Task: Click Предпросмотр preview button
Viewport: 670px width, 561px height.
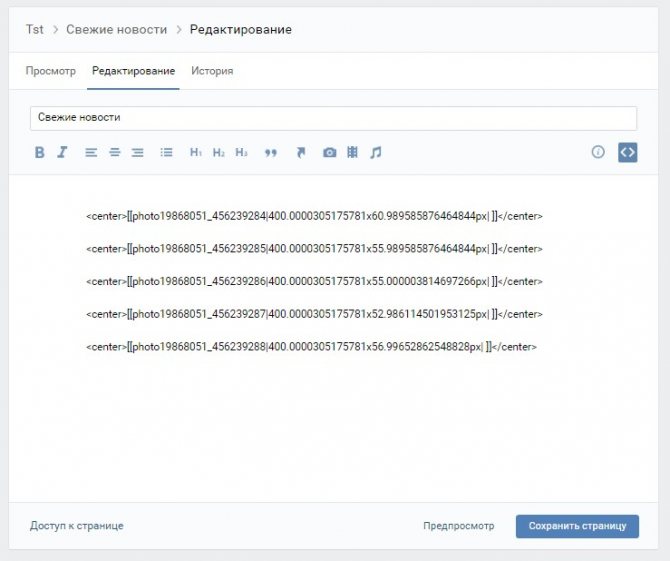Action: point(458,526)
